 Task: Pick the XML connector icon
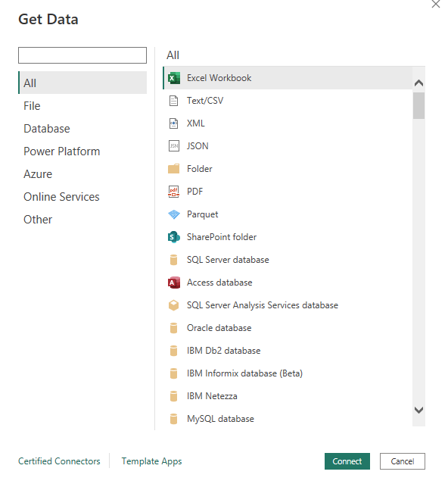click(x=173, y=123)
